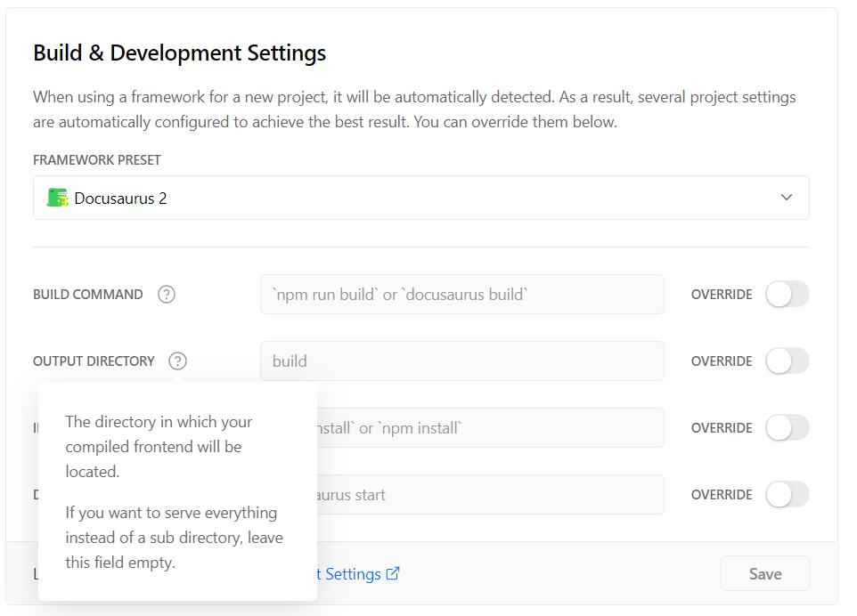Click the OVERRIDE label beside Output Directory

722,361
